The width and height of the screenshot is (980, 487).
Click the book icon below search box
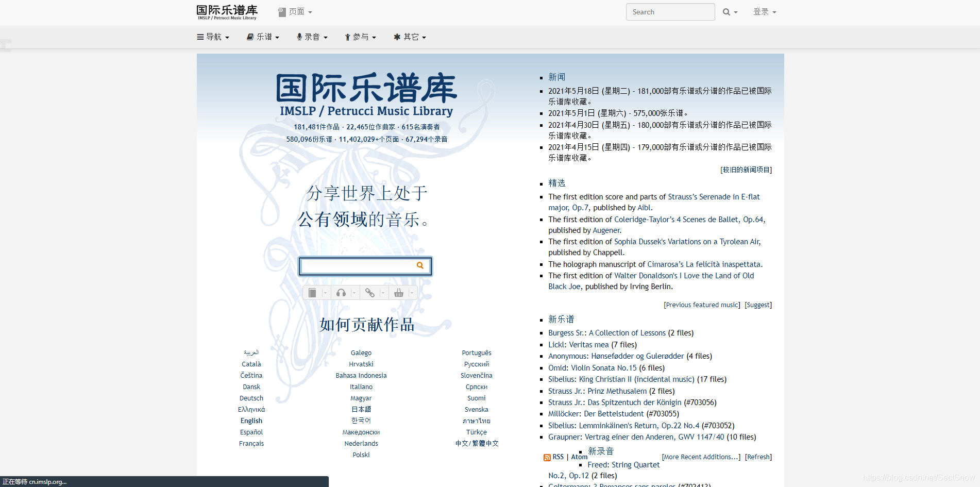click(x=312, y=293)
